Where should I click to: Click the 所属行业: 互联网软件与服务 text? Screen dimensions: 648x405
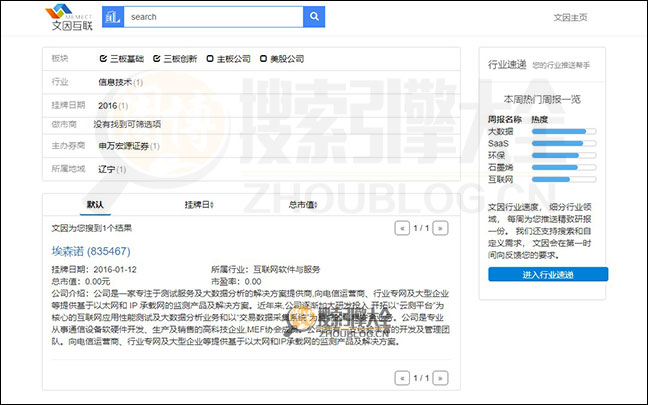coord(265,269)
